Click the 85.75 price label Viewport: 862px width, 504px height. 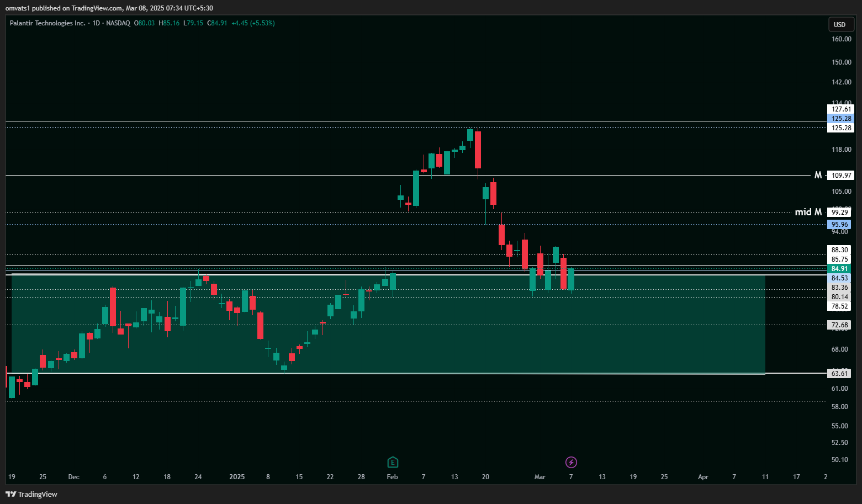[x=839, y=259]
